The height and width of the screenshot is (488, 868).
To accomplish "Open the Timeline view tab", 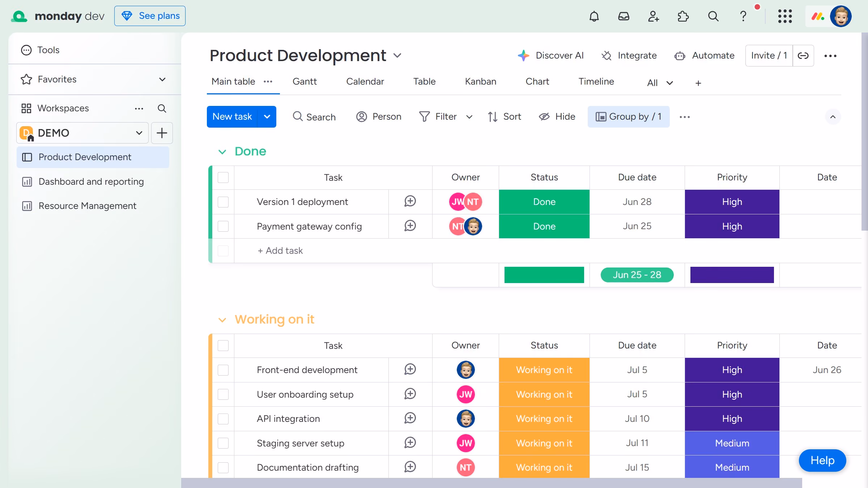I will pyautogui.click(x=596, y=82).
